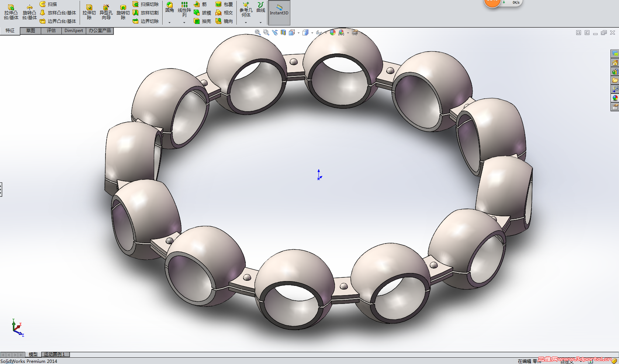Choose the 放样凸台/基体 loft boss tool
Image resolution: width=619 pixels, height=364 pixels.
(x=58, y=13)
